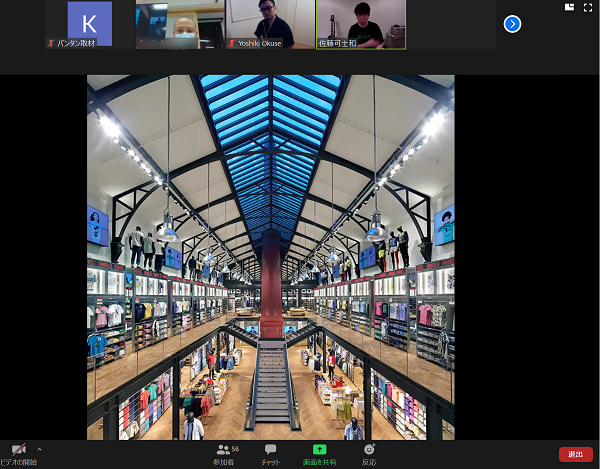Click the ビデオの開始 label
The height and width of the screenshot is (469, 600).
(x=18, y=463)
